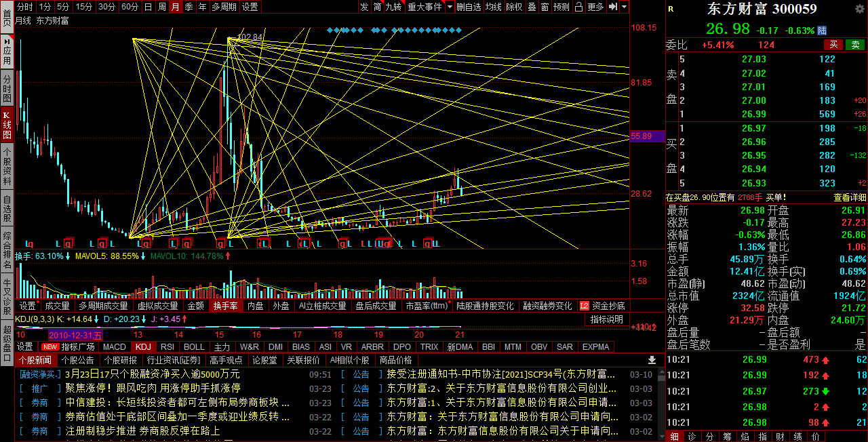Open 指标广场 indicator plaza

(78, 346)
